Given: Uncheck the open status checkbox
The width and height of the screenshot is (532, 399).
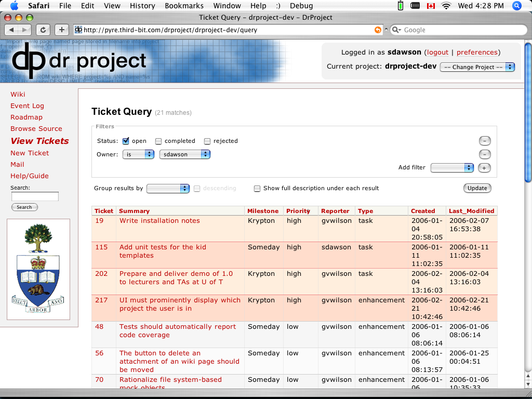Looking at the screenshot, I should pyautogui.click(x=126, y=141).
